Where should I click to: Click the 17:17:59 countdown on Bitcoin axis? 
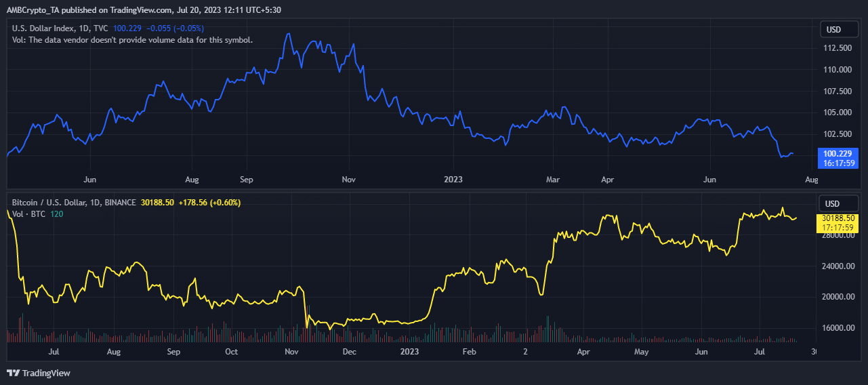pos(838,228)
